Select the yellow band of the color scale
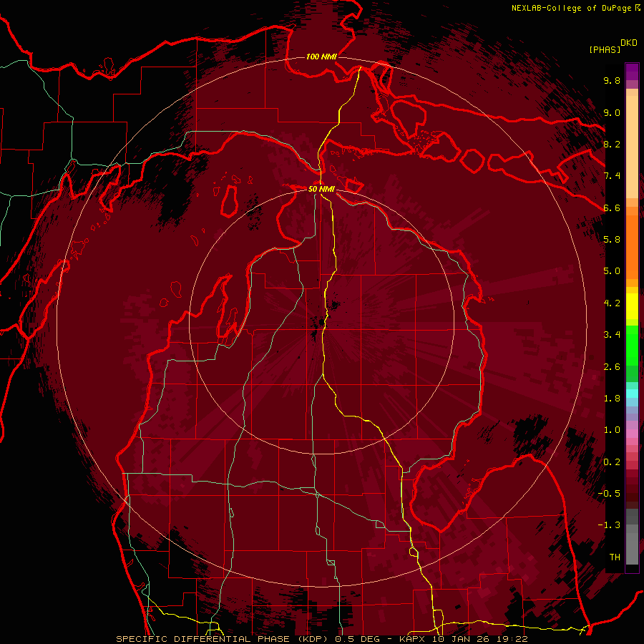This screenshot has width=644, height=644. 632,306
